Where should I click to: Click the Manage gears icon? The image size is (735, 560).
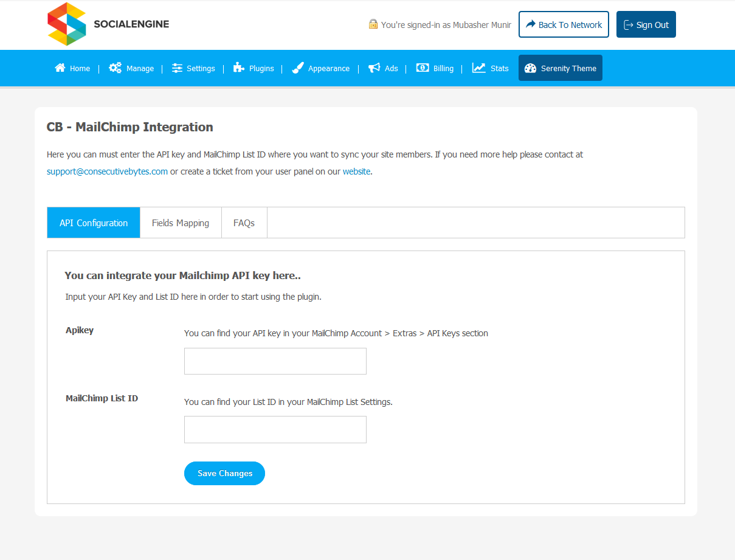tap(115, 68)
